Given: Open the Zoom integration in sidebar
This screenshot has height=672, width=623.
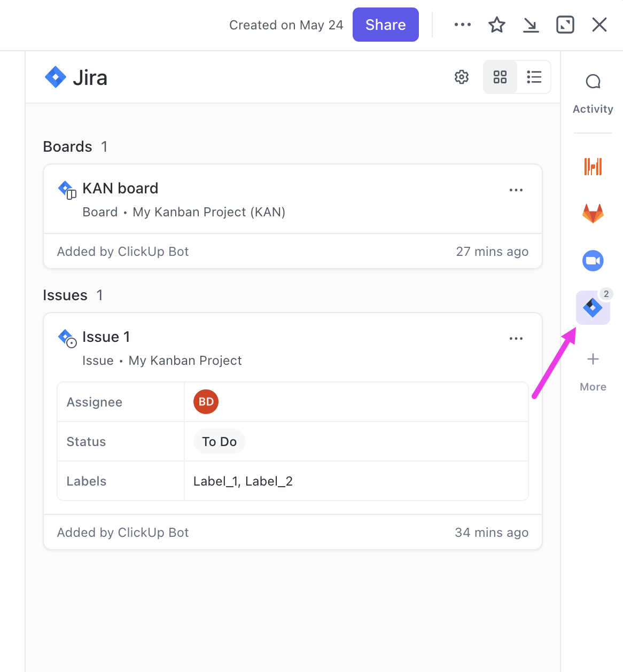Looking at the screenshot, I should click(593, 261).
